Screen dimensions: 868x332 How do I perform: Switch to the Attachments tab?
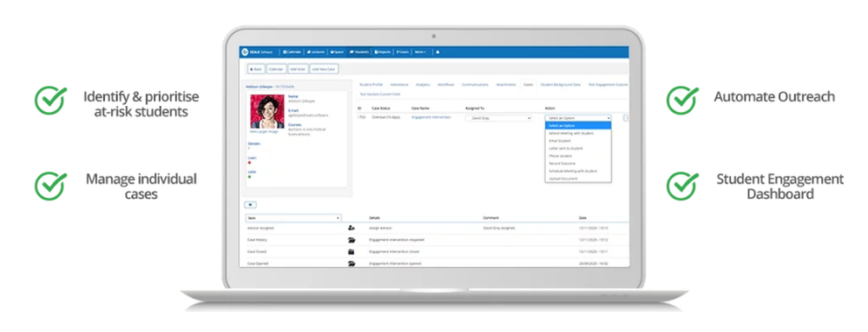click(506, 85)
